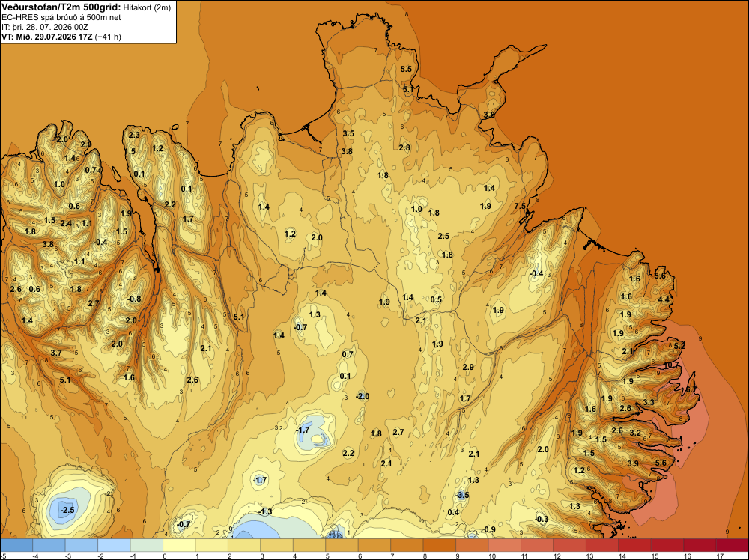Click the 6.7 value on the eastern coast
749x560 pixels.
(691, 390)
